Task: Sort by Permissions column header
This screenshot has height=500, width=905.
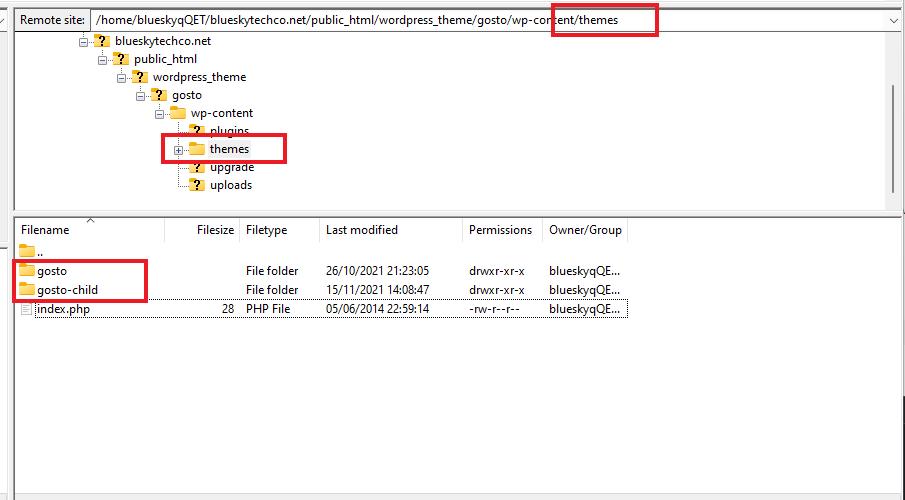Action: tap(503, 230)
